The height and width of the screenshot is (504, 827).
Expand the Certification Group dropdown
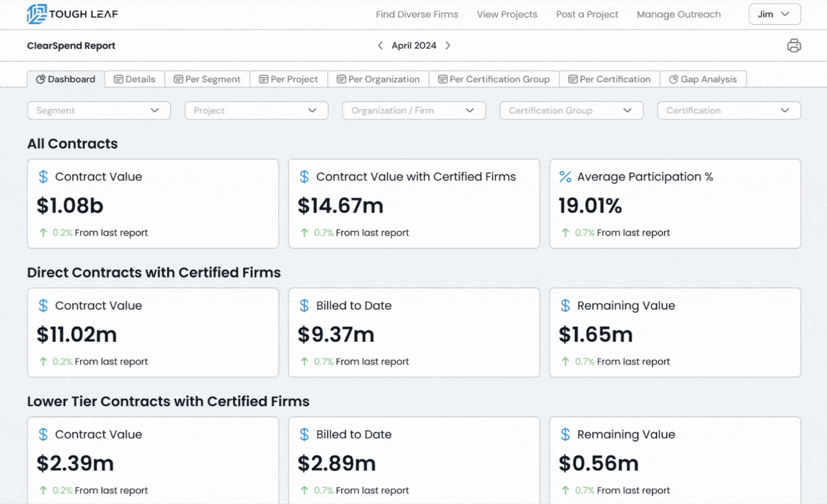(x=571, y=110)
